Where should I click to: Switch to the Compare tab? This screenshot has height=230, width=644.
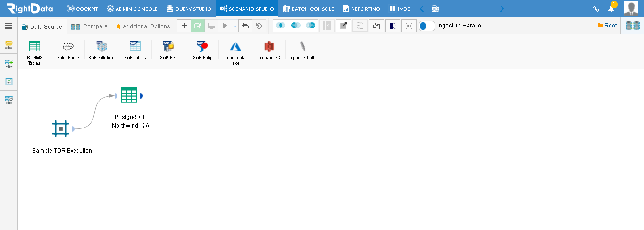pyautogui.click(x=89, y=26)
